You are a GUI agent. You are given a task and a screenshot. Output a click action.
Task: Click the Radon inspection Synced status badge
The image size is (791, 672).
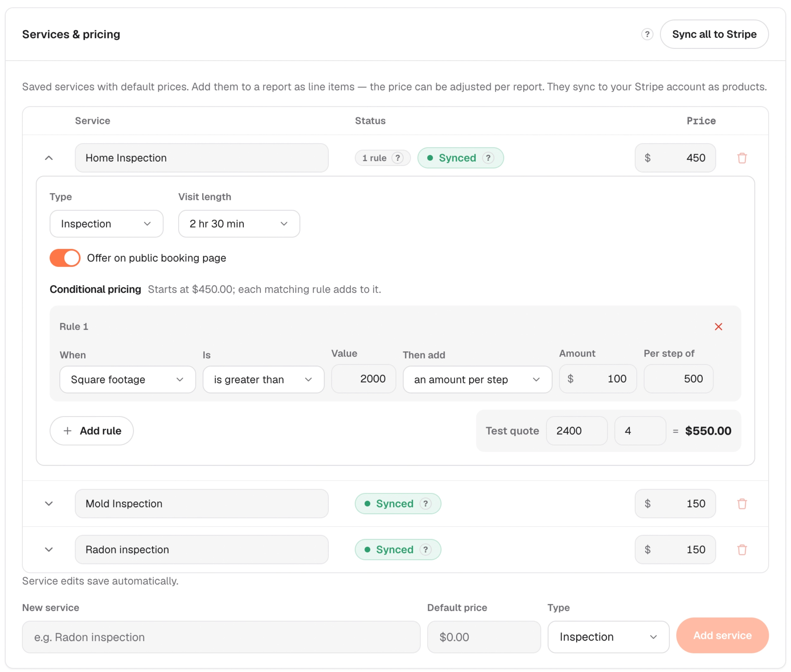(x=398, y=549)
